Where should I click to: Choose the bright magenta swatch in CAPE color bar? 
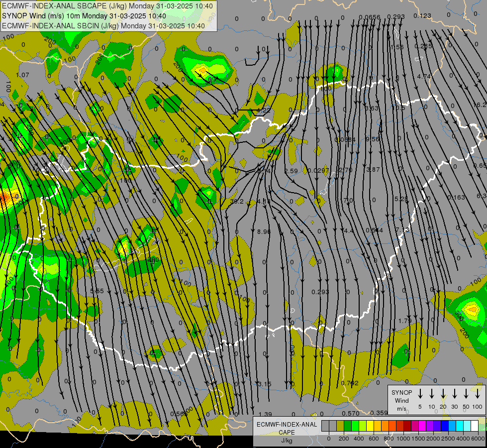[422, 426]
